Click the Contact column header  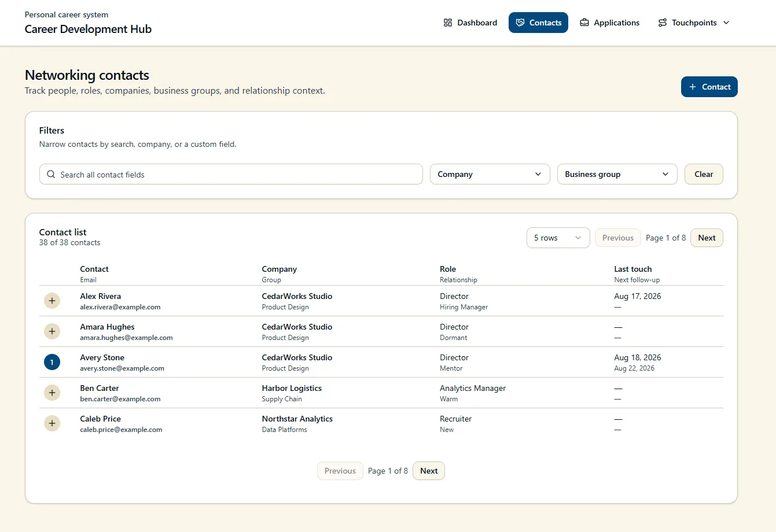coord(94,269)
